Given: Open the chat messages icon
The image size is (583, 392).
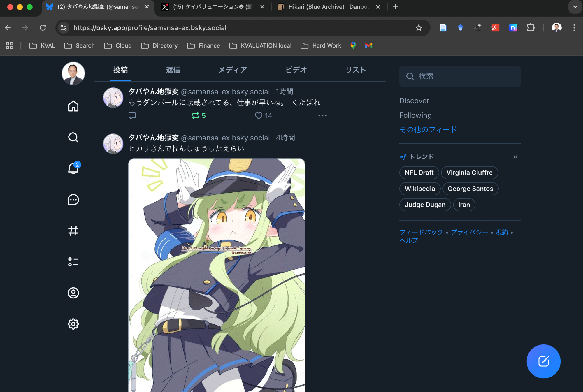Looking at the screenshot, I should point(73,200).
